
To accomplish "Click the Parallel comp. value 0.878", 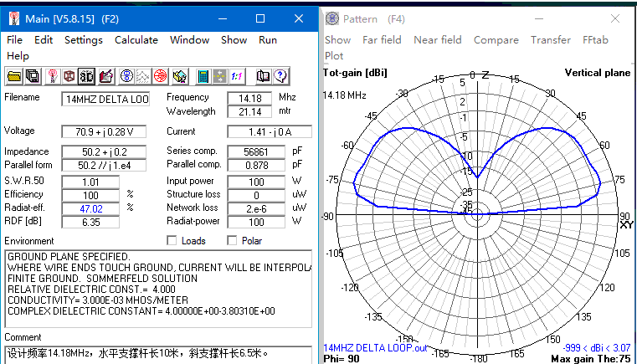I will 256,166.
